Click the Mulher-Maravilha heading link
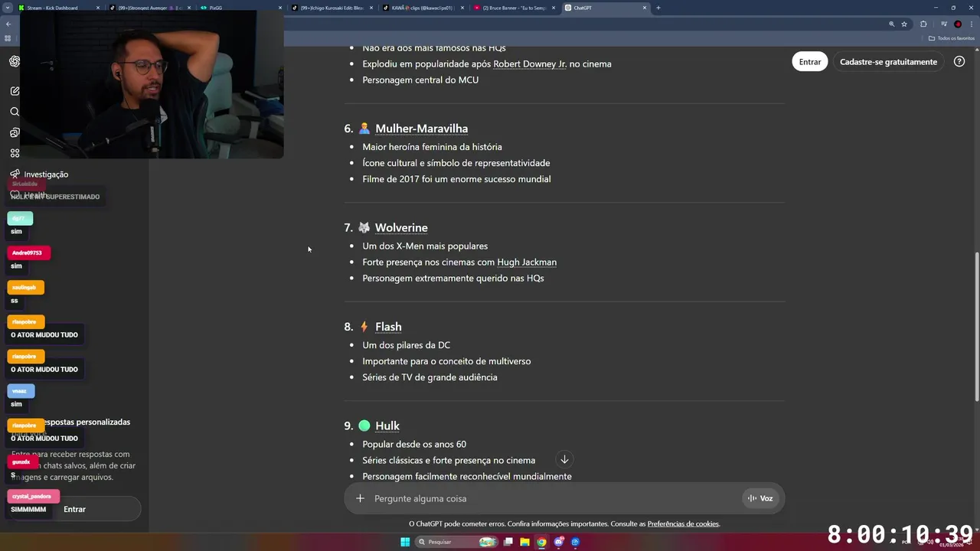Viewport: 980px width, 551px height. [x=421, y=129]
